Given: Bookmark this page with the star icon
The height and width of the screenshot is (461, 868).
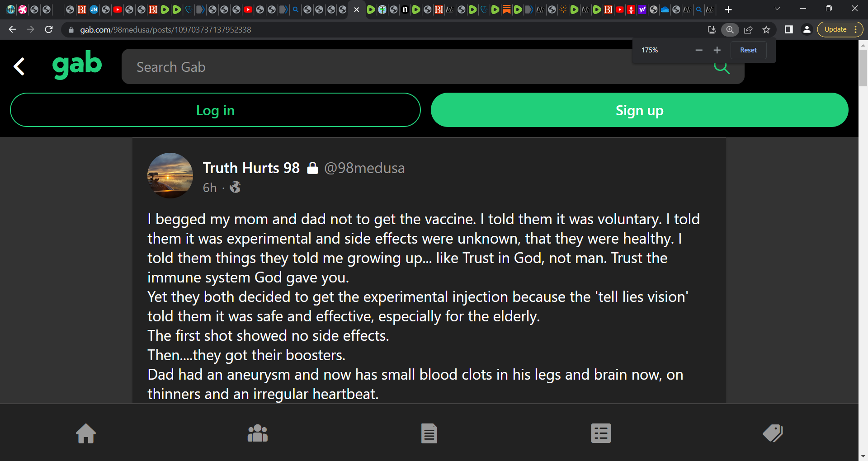Looking at the screenshot, I should coord(766,30).
